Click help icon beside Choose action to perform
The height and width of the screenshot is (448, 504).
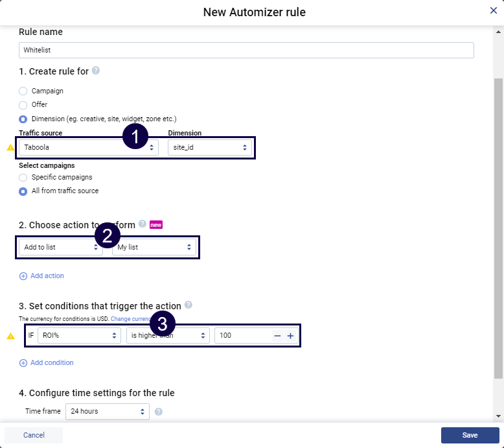pos(142,224)
